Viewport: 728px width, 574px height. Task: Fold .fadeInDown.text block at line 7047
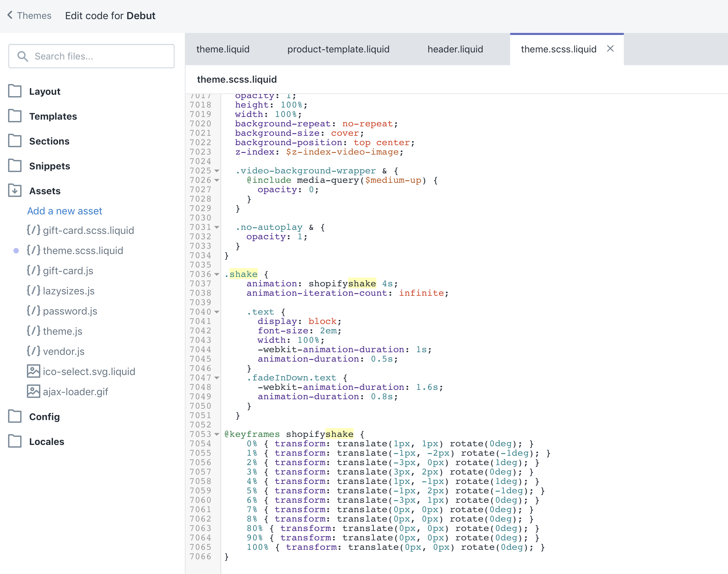coord(217,378)
